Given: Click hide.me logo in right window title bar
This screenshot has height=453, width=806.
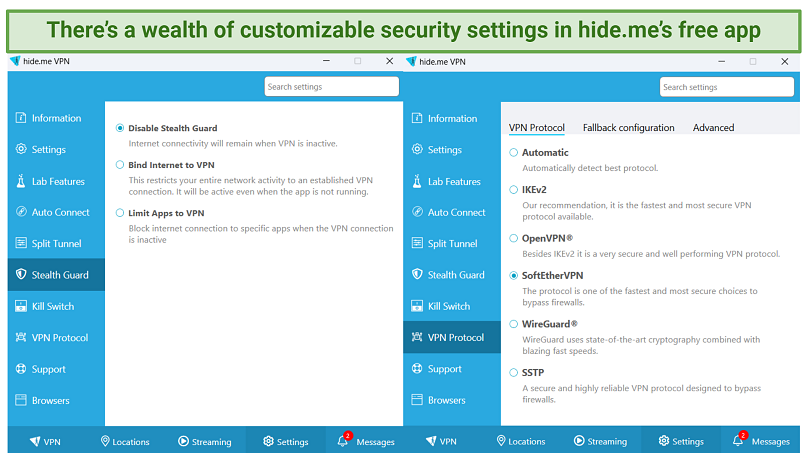Looking at the screenshot, I should click(411, 61).
